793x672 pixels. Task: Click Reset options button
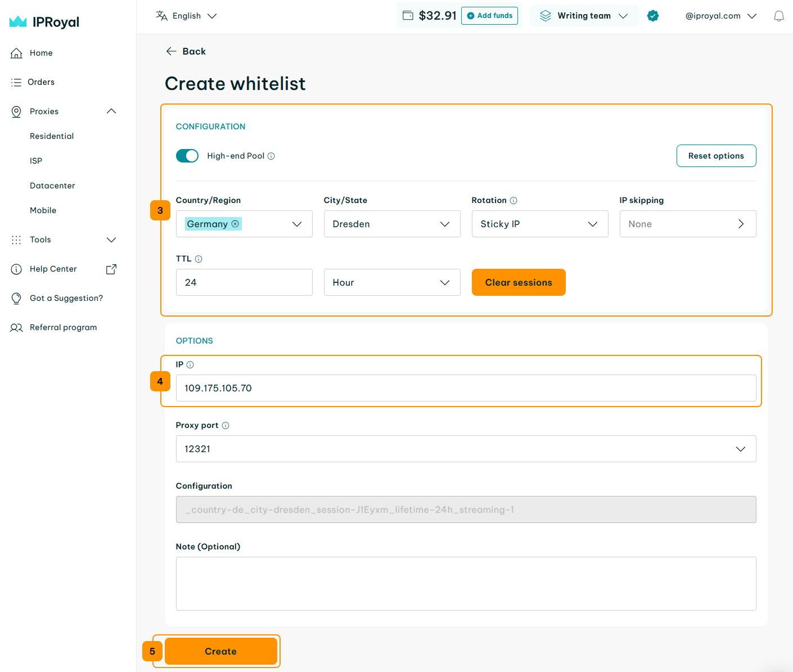click(716, 156)
